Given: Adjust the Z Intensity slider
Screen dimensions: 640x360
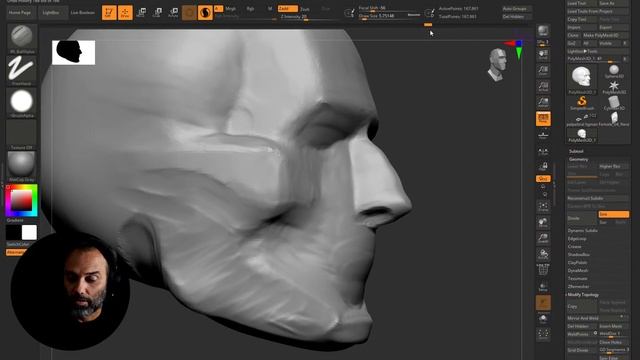Looking at the screenshot, I should 309,17.
